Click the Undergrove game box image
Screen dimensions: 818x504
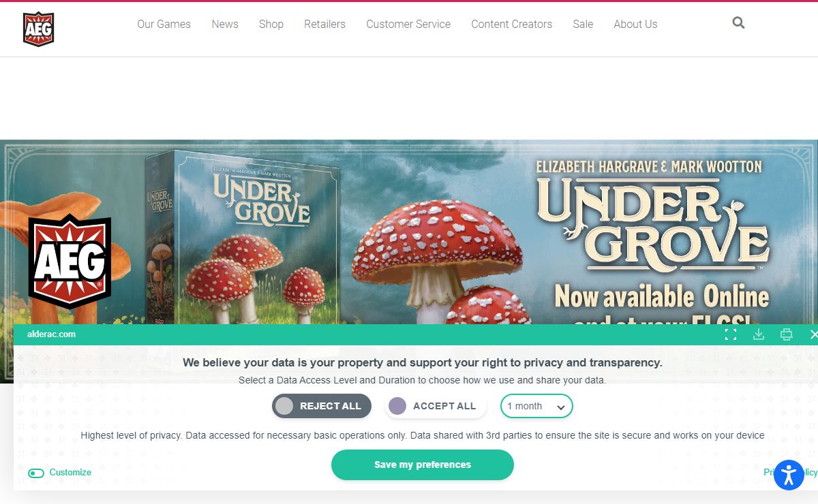tap(242, 237)
